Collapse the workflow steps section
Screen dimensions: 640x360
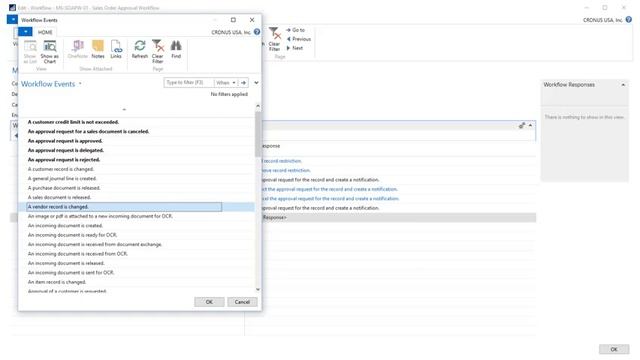[x=530, y=125]
